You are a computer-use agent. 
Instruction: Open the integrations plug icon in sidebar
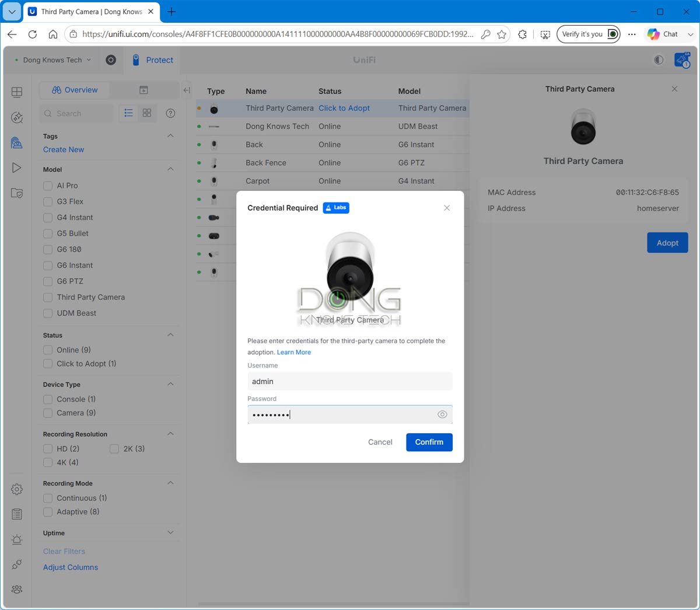pyautogui.click(x=17, y=564)
